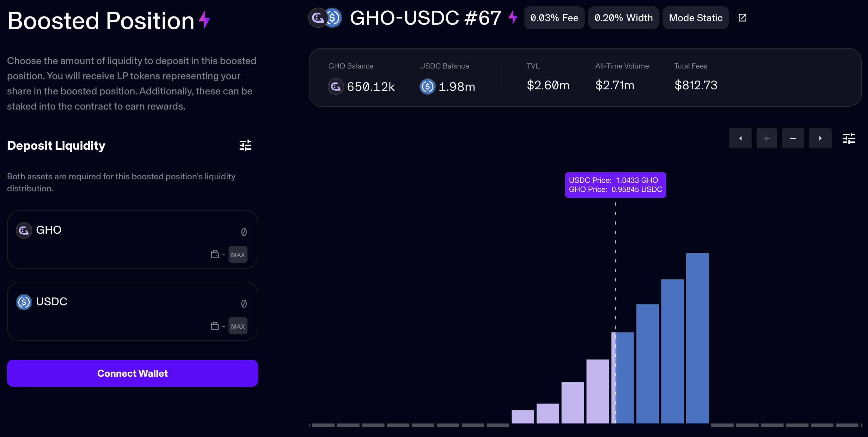Zoom out the liquidity chart with minus
This screenshot has height=437, width=868.
tap(793, 138)
